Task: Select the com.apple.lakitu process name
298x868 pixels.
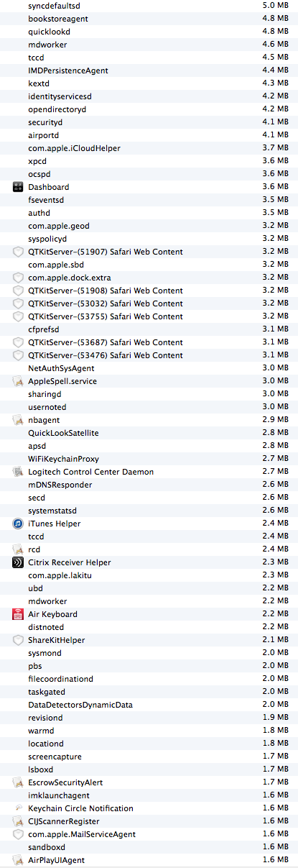Action: pos(60,575)
